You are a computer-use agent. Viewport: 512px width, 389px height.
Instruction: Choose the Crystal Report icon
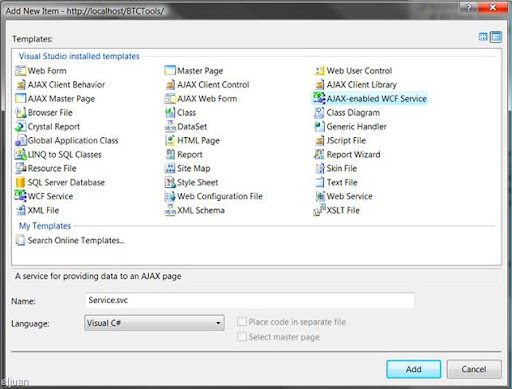pos(20,127)
